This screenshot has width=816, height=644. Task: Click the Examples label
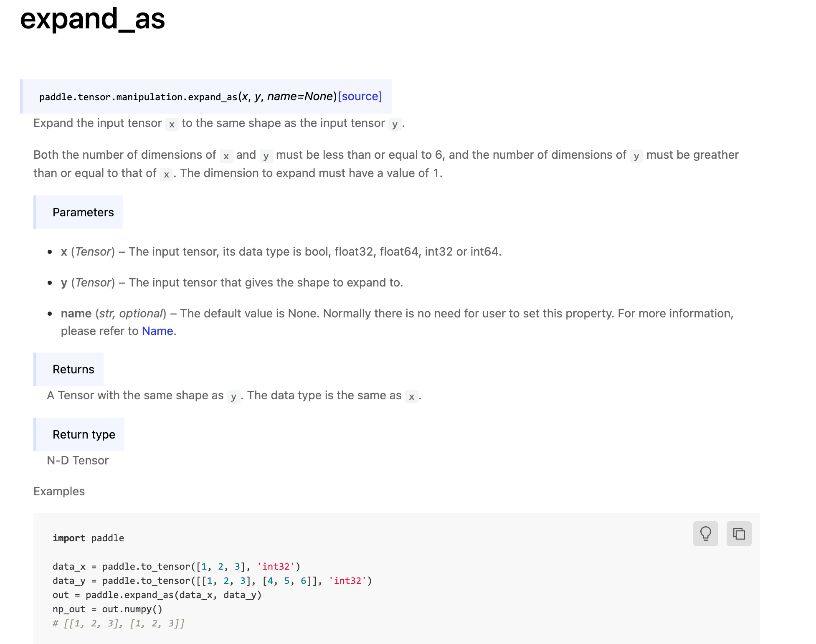[59, 492]
